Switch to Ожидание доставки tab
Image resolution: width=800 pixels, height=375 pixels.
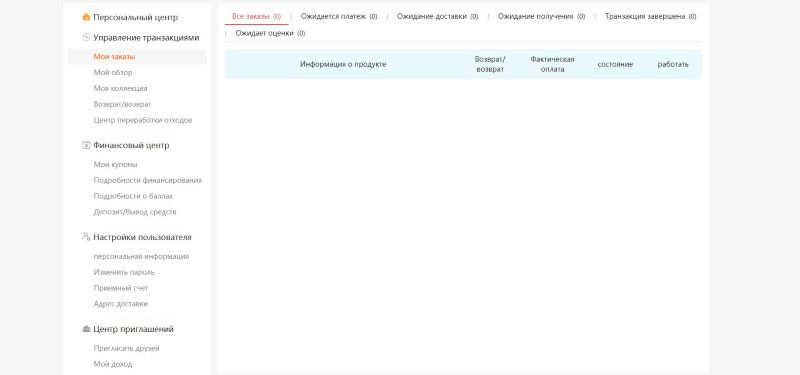pos(437,16)
